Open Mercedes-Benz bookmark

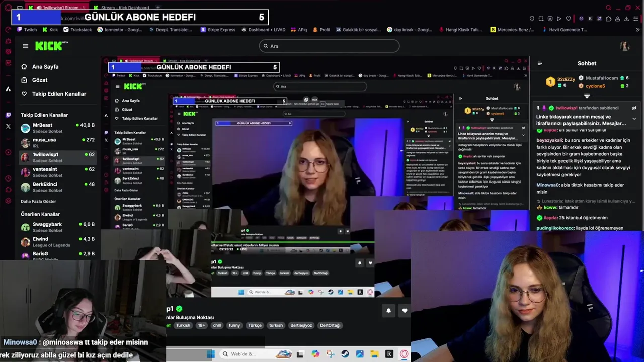click(512, 30)
